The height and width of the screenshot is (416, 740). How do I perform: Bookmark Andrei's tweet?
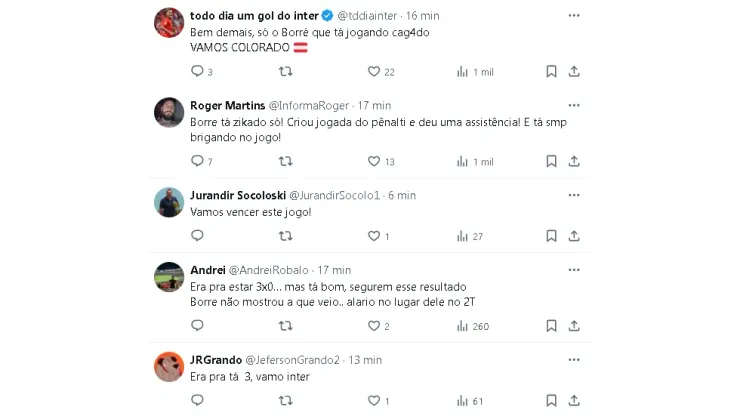click(551, 326)
